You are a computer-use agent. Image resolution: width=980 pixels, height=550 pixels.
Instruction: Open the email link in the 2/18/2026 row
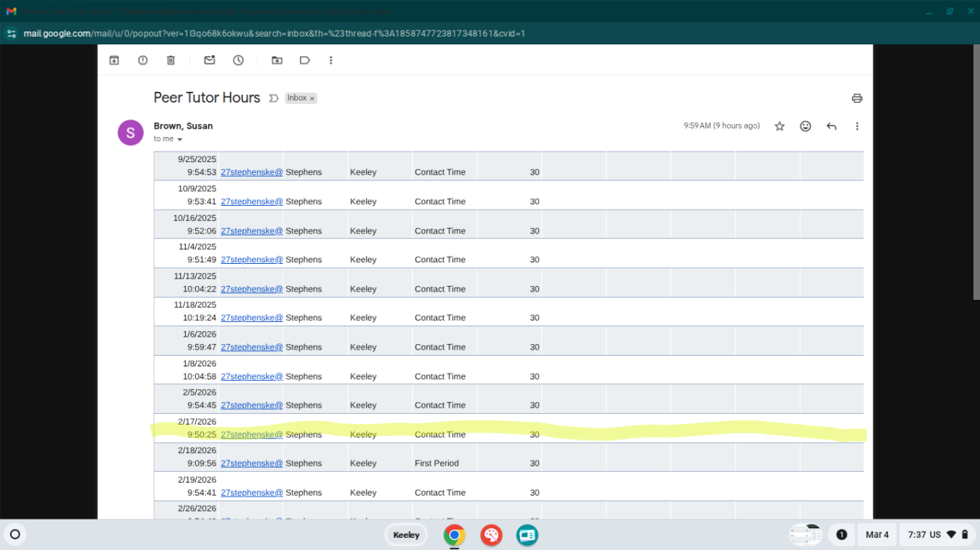pyautogui.click(x=251, y=464)
